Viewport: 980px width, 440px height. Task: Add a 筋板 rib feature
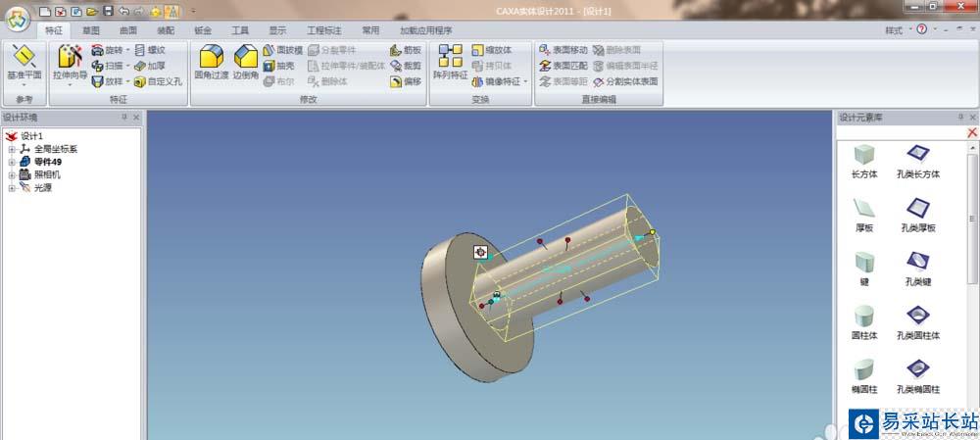[406, 50]
